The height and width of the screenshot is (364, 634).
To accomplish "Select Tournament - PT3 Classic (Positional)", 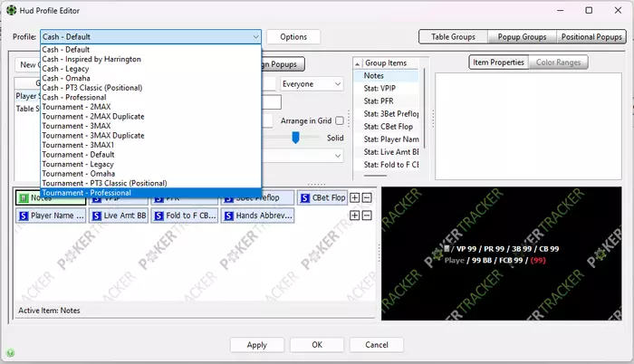I will click(x=151, y=183).
